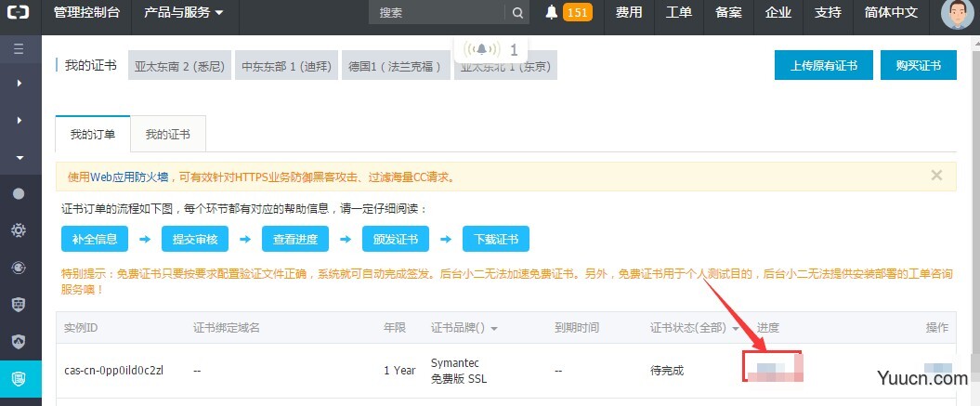Click the 实例ID column header
The image size is (980, 406).
click(81, 328)
